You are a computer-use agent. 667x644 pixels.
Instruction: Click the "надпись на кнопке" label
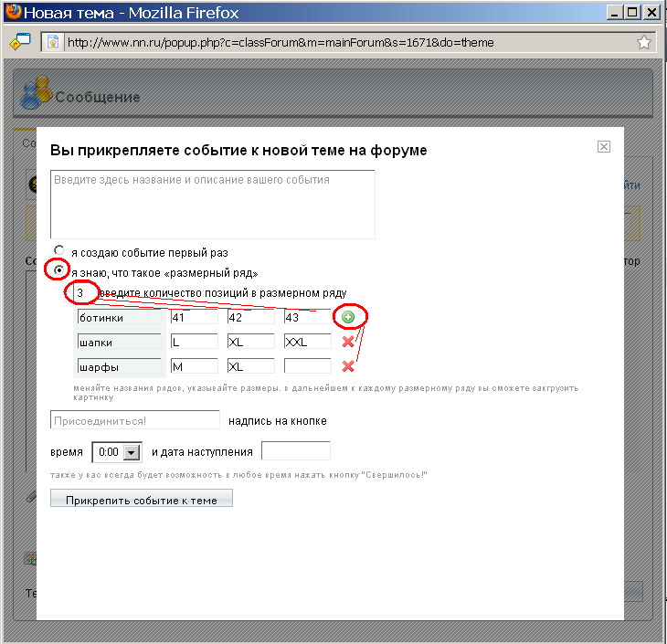pyautogui.click(x=278, y=421)
